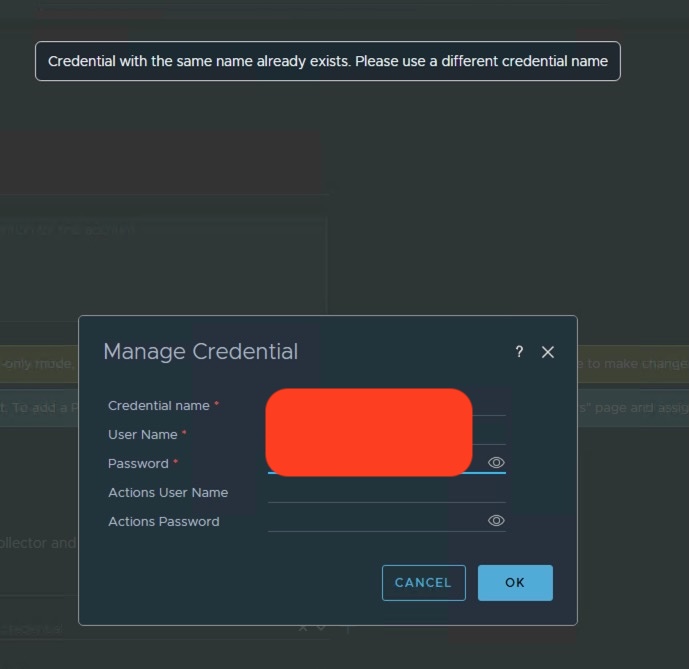Expand the credential dropdown behind dialog
689x669 pixels.
[321, 629]
